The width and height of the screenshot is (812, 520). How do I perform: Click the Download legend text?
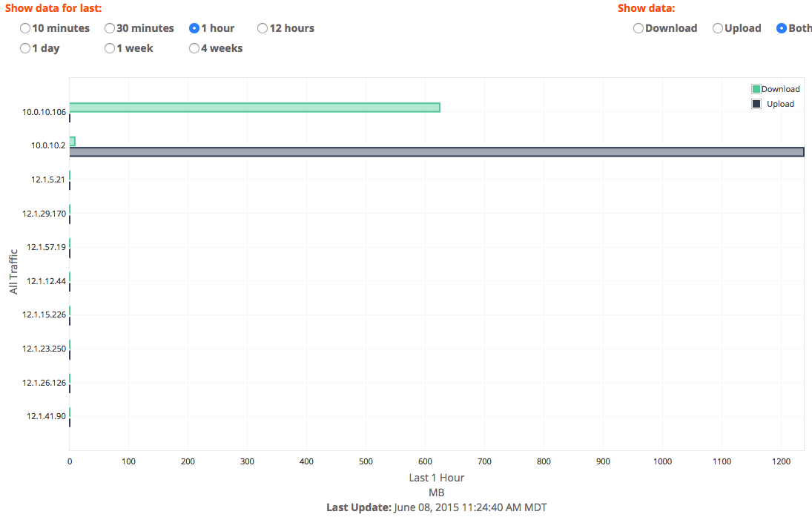pos(780,89)
